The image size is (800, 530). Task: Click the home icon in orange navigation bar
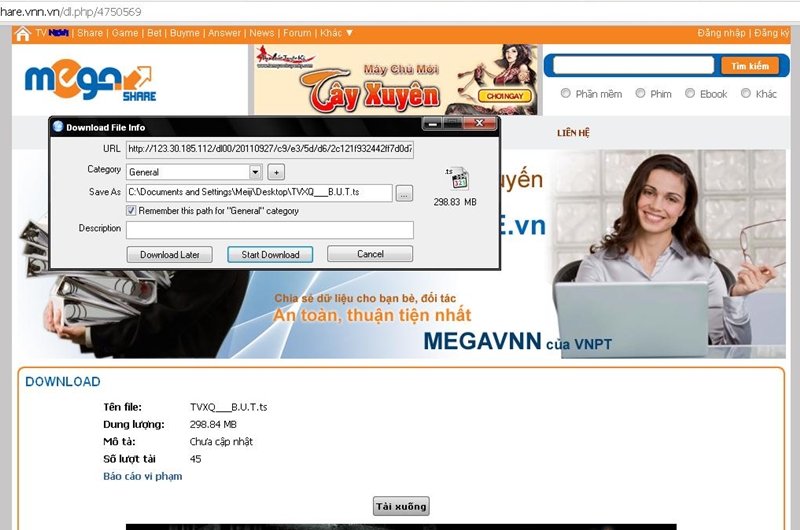tap(22, 34)
